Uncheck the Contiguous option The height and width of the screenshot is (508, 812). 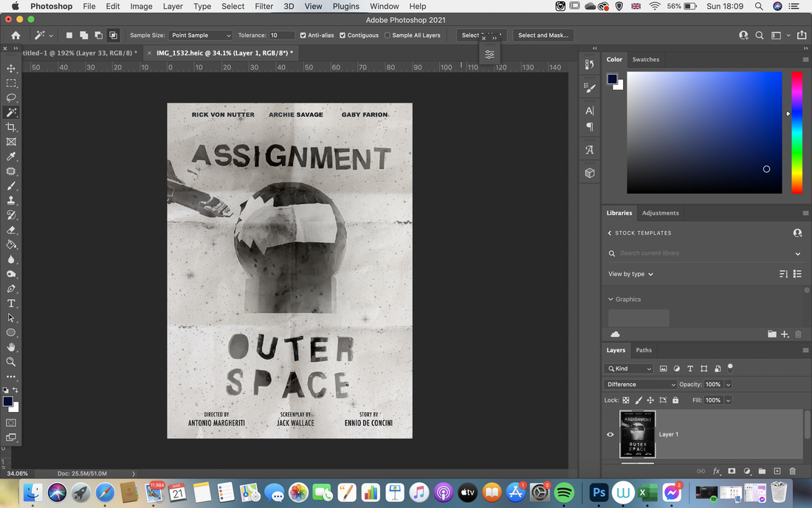[343, 35]
